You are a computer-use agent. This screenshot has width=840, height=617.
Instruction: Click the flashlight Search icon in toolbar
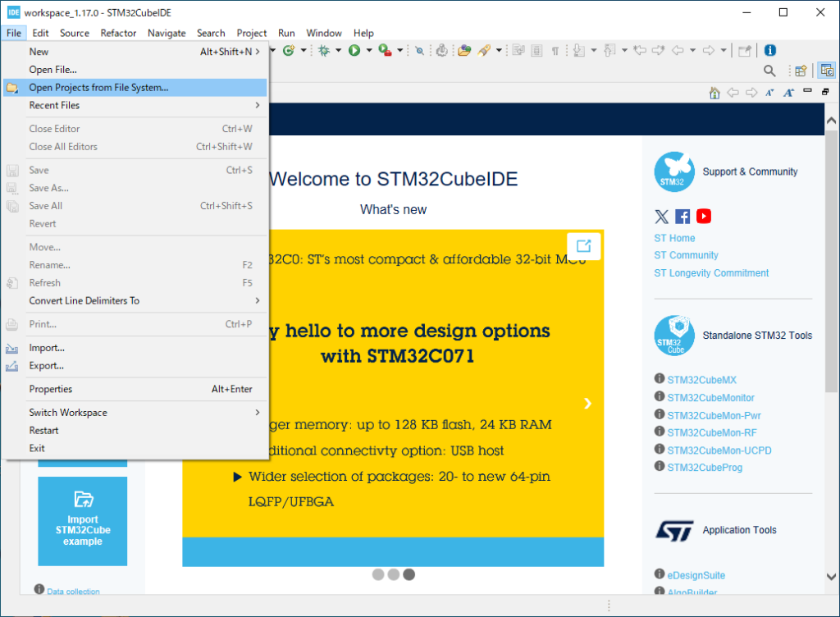pyautogui.click(x=484, y=50)
